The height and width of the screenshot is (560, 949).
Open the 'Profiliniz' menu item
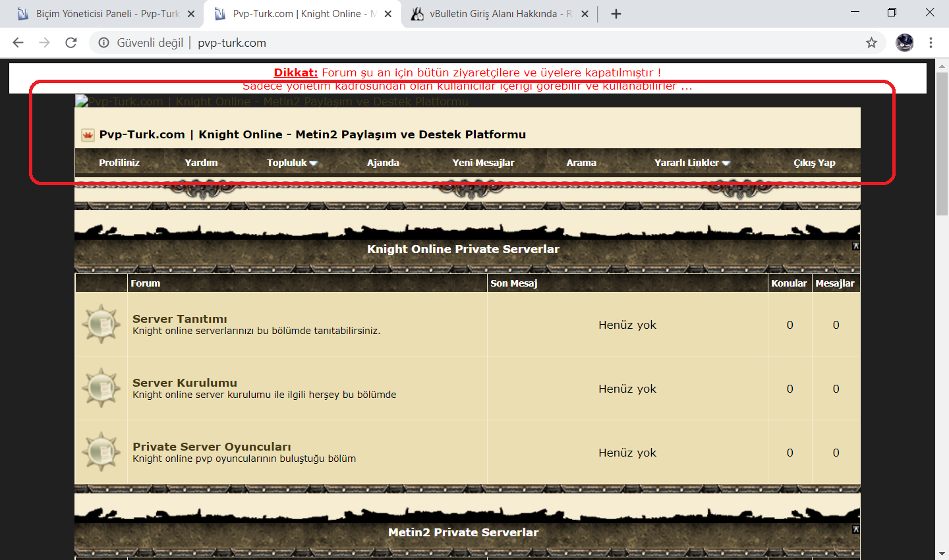(x=119, y=163)
